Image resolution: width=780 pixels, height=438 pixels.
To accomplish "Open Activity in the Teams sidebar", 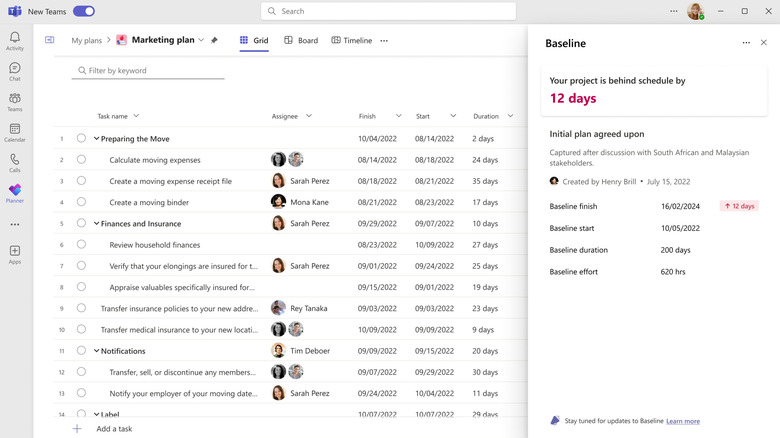I will click(x=14, y=40).
